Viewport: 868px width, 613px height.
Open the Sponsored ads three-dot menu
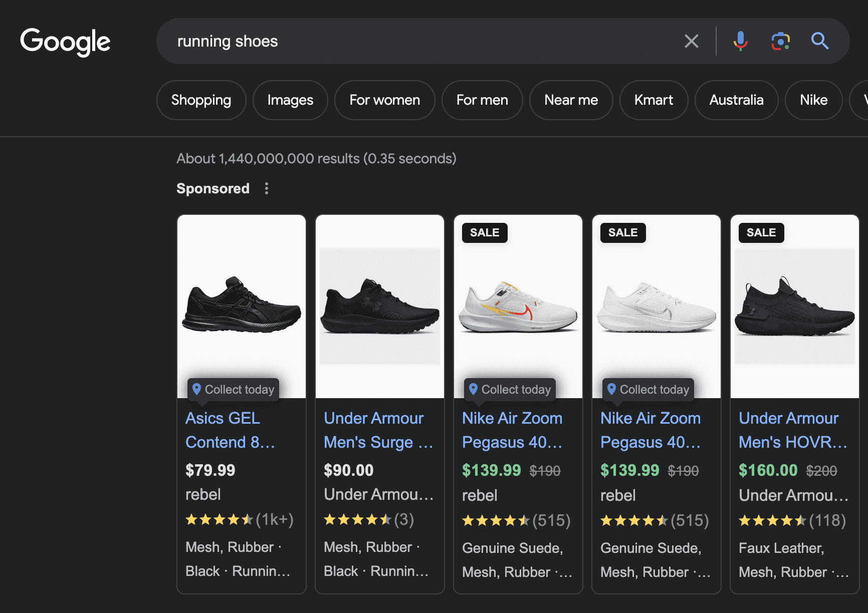click(x=267, y=189)
